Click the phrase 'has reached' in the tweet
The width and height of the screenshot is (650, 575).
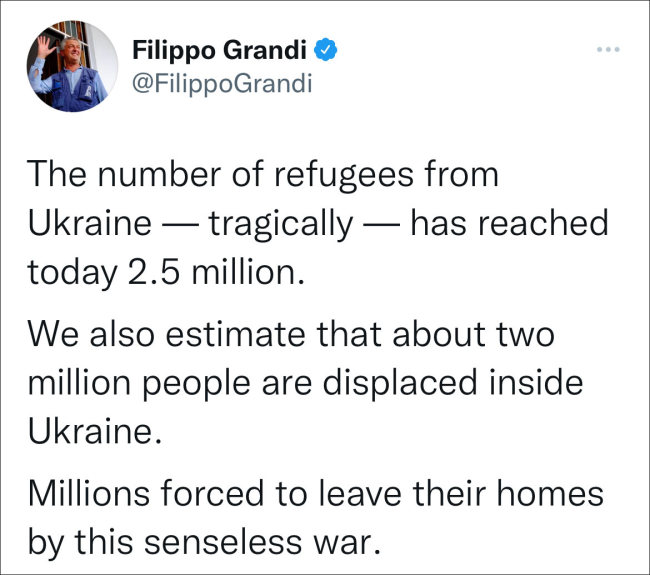coord(509,223)
